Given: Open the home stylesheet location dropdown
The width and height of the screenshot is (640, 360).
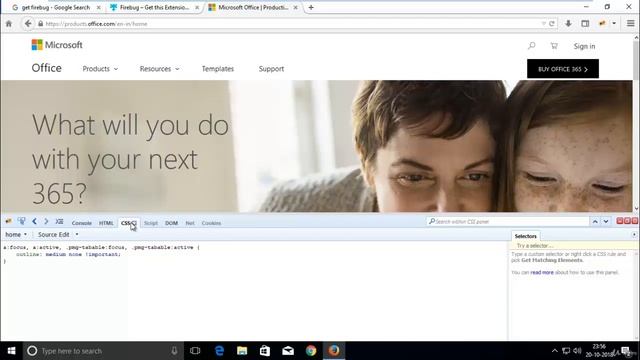Looking at the screenshot, I should (x=16, y=235).
